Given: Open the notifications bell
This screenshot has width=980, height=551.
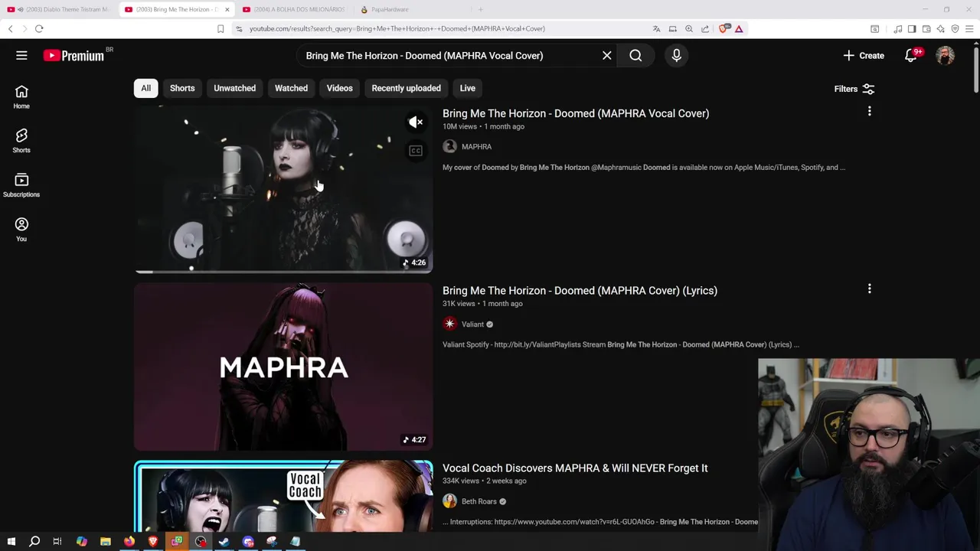Looking at the screenshot, I should pos(911,55).
